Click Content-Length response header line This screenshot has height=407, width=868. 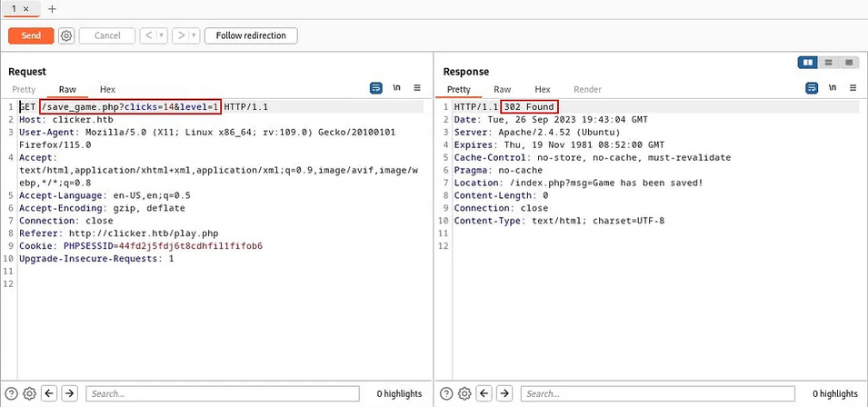501,195
